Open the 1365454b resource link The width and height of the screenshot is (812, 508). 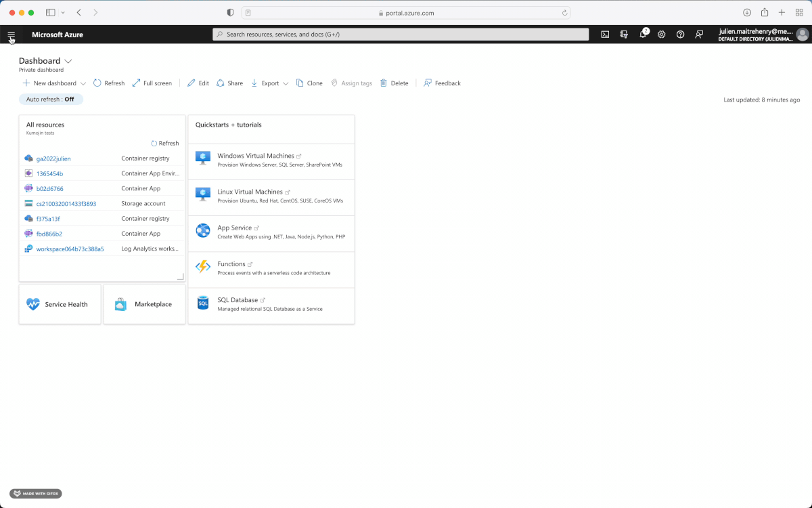click(49, 173)
